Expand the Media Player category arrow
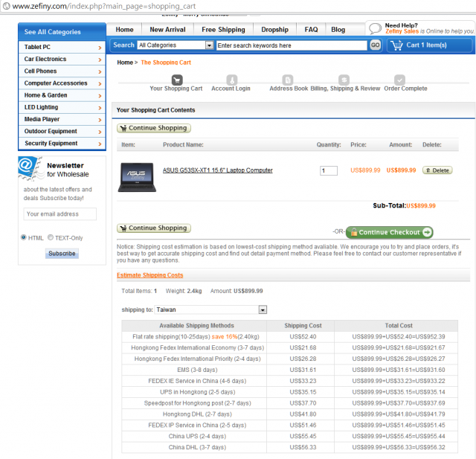The width and height of the screenshot is (476, 459). pos(100,120)
